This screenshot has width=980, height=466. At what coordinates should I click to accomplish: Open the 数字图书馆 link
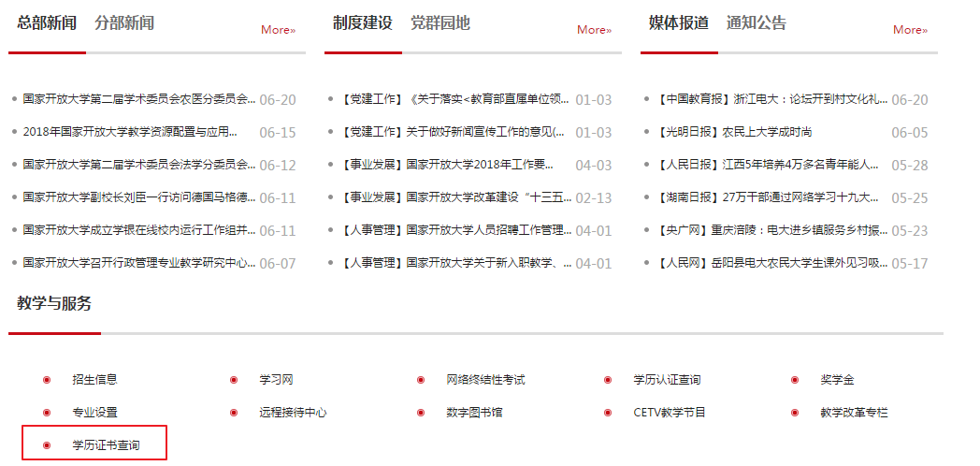(x=474, y=413)
